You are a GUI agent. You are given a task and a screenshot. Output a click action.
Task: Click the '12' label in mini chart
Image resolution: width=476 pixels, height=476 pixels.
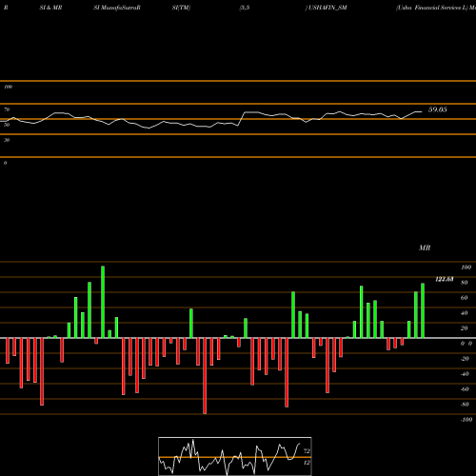(x=307, y=463)
